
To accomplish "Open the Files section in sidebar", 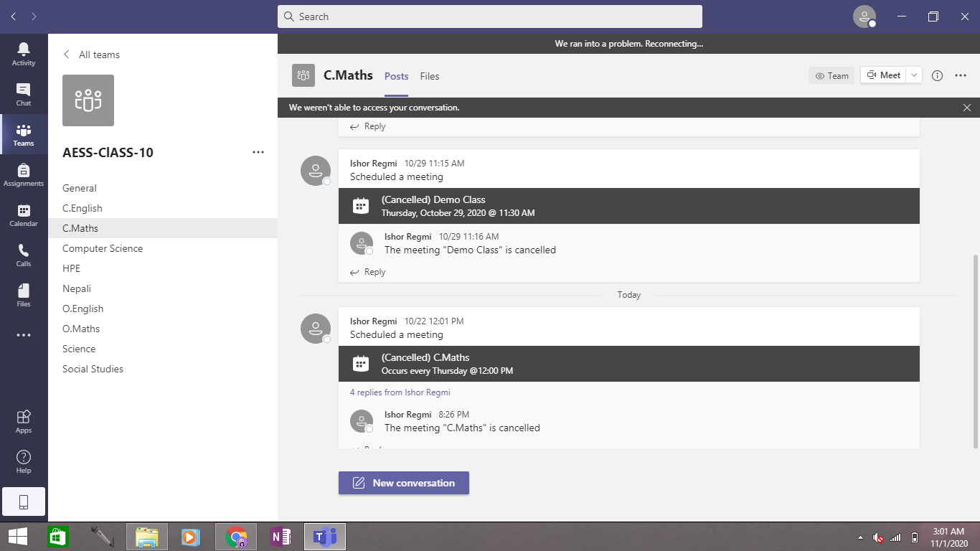I will (x=24, y=296).
